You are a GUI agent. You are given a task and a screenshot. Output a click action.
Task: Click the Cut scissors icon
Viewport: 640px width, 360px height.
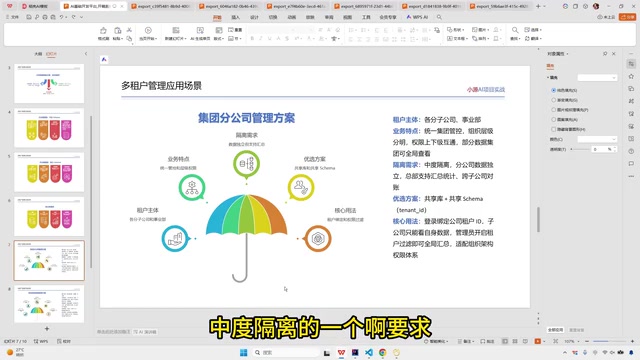point(129,30)
